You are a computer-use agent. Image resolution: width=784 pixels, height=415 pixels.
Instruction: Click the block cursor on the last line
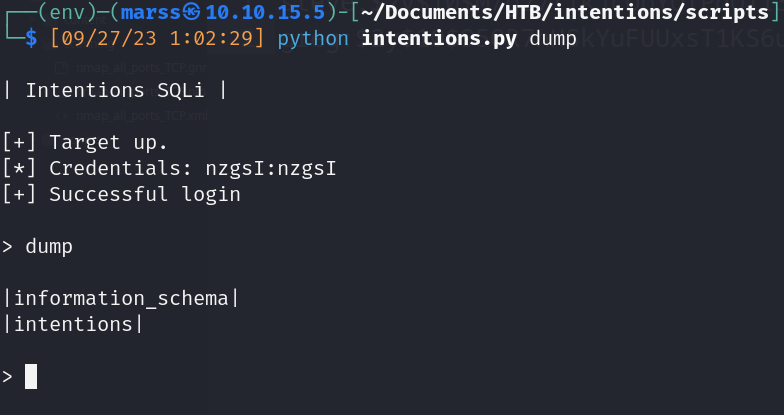tap(31, 376)
